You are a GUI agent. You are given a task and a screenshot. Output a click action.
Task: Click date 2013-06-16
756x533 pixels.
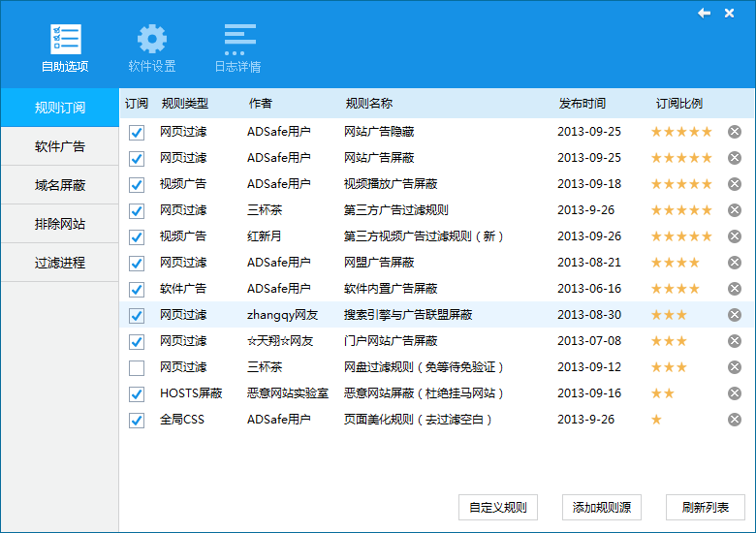tap(589, 289)
